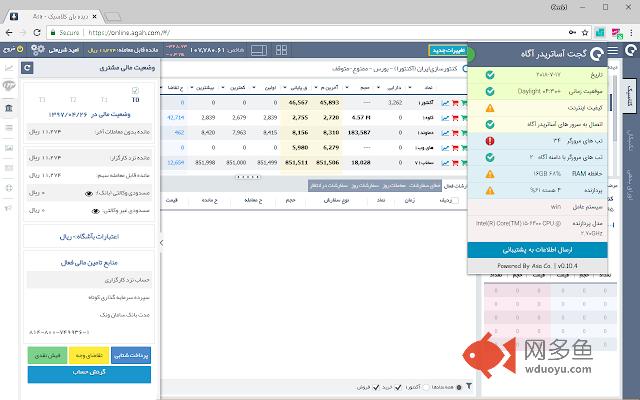This screenshot has height=400, width=640.
Task: Open chart icon for the 45,893 row
Action: [x=445, y=103]
